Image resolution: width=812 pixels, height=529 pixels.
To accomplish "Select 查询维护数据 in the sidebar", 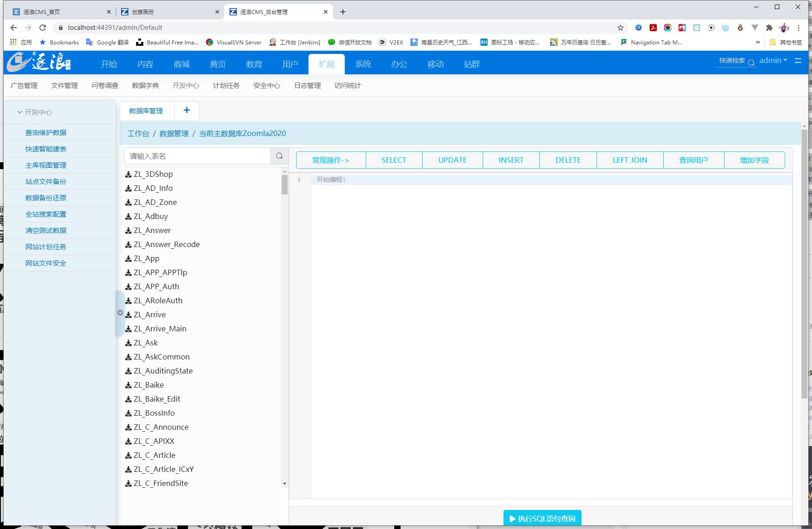I will (45, 132).
